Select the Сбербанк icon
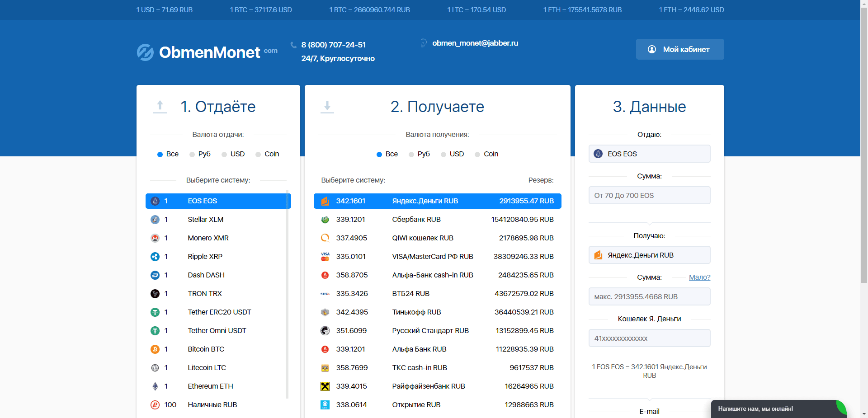The image size is (868, 418). point(325,219)
